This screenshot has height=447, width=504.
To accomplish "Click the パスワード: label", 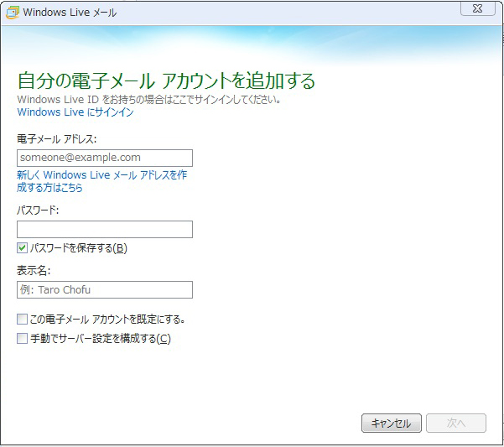I will (38, 211).
